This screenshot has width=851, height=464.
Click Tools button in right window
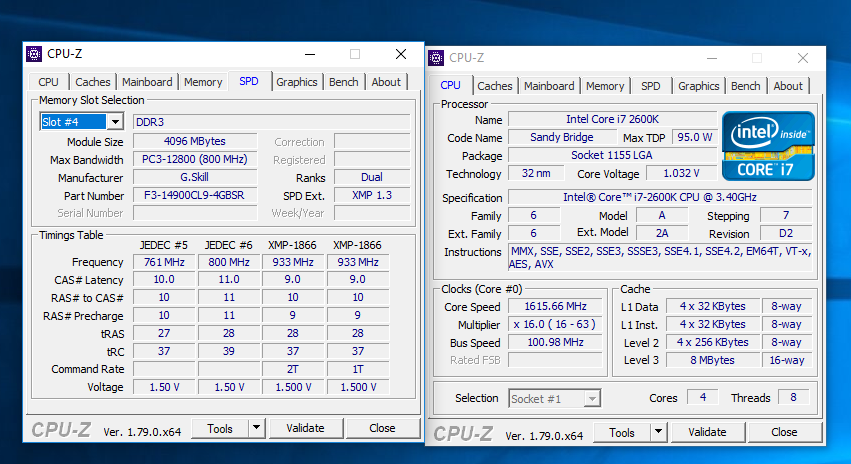tap(622, 433)
